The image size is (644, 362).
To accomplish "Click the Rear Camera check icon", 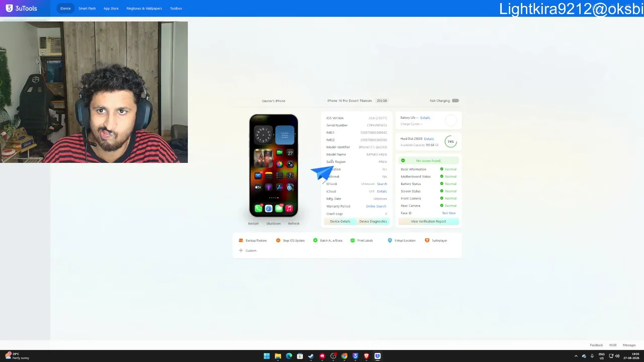I will point(442,206).
